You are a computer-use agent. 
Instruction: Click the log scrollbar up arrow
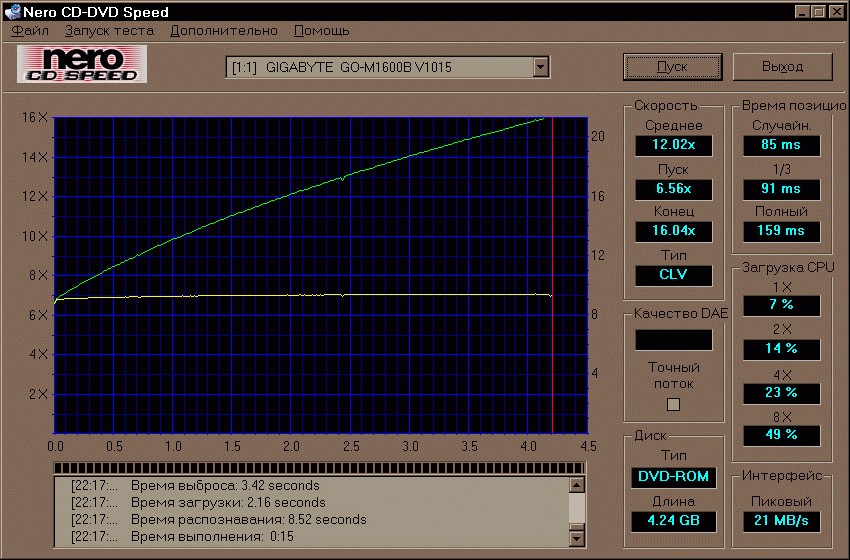click(x=577, y=485)
